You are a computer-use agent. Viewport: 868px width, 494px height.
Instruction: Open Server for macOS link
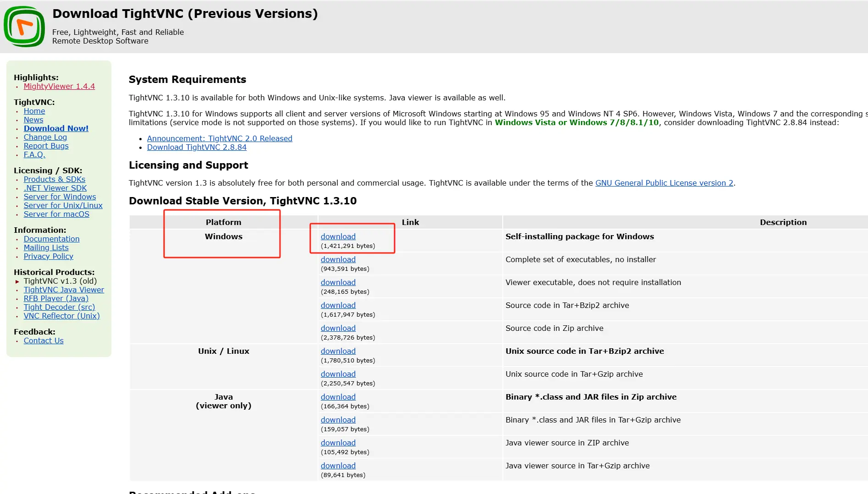tap(56, 214)
